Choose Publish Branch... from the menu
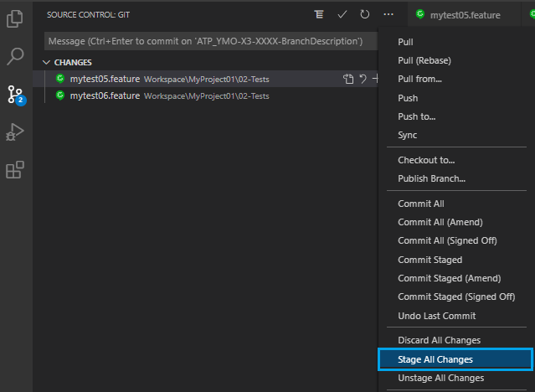This screenshot has width=535, height=392. (431, 178)
